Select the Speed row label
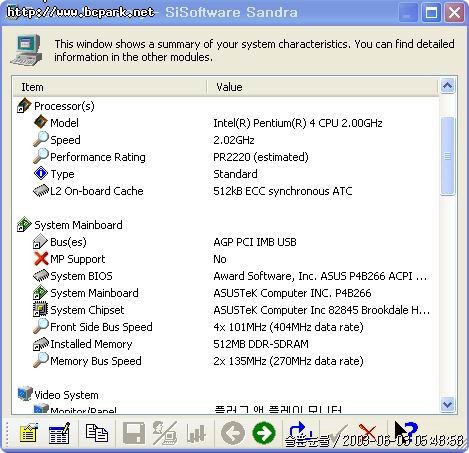Image resolution: width=469 pixels, height=453 pixels. pyautogui.click(x=65, y=140)
